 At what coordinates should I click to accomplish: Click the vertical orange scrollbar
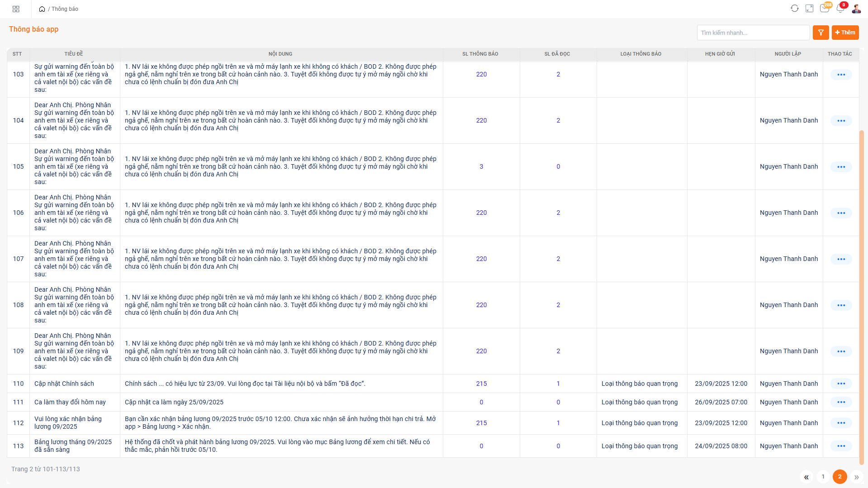click(861, 294)
